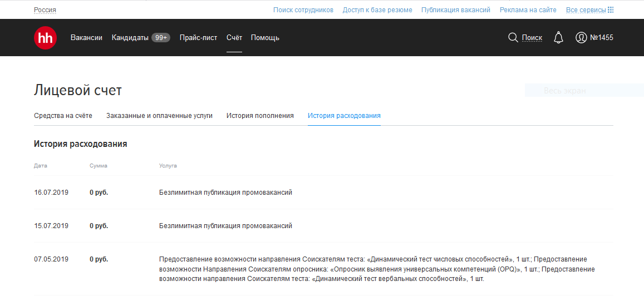Open Публикация вакансий link
Screen dimensions: 644x296
click(x=456, y=10)
